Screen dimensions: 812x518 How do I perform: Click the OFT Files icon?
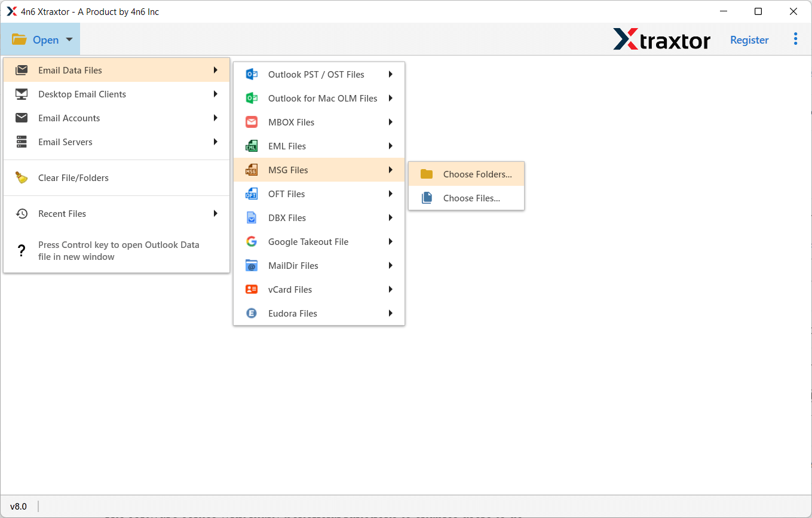point(252,194)
